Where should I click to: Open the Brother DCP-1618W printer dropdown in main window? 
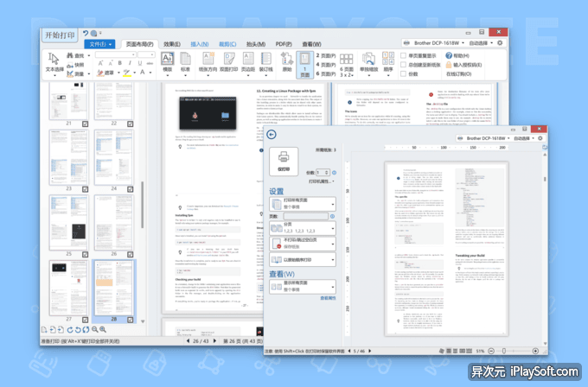(x=433, y=43)
